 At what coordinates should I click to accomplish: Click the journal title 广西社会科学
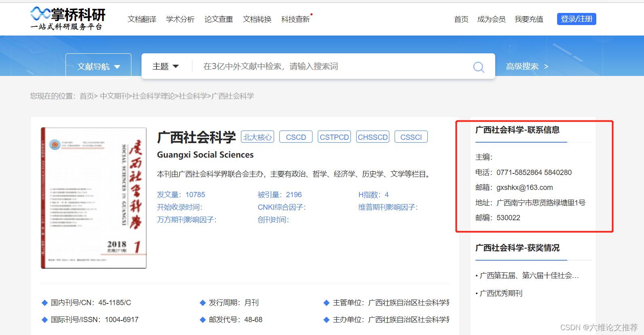pyautogui.click(x=196, y=137)
